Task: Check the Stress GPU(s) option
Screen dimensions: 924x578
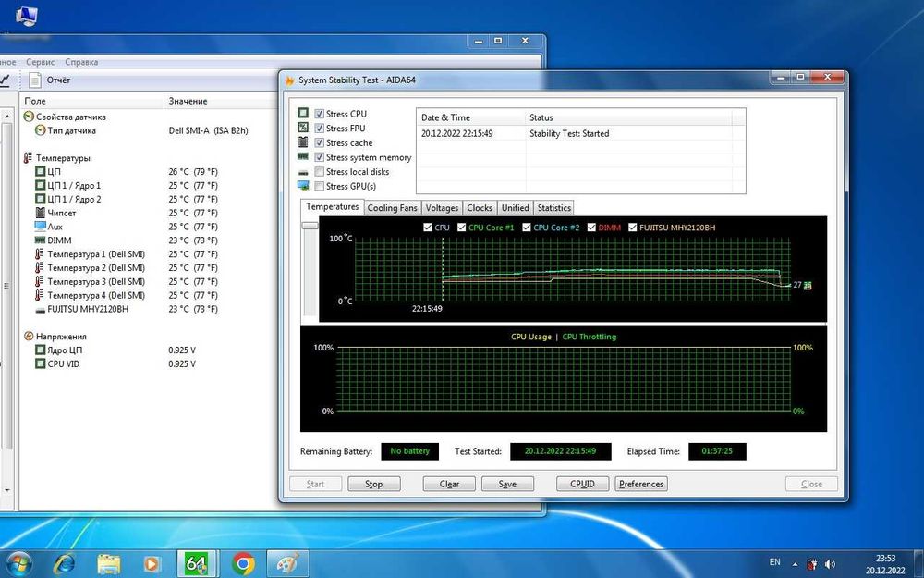Action: pyautogui.click(x=319, y=187)
